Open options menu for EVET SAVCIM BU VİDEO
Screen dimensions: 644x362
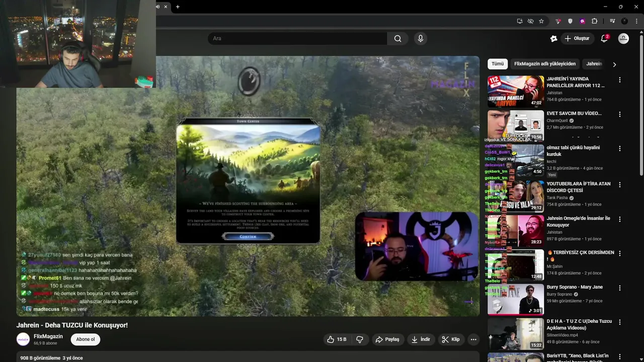(619, 114)
